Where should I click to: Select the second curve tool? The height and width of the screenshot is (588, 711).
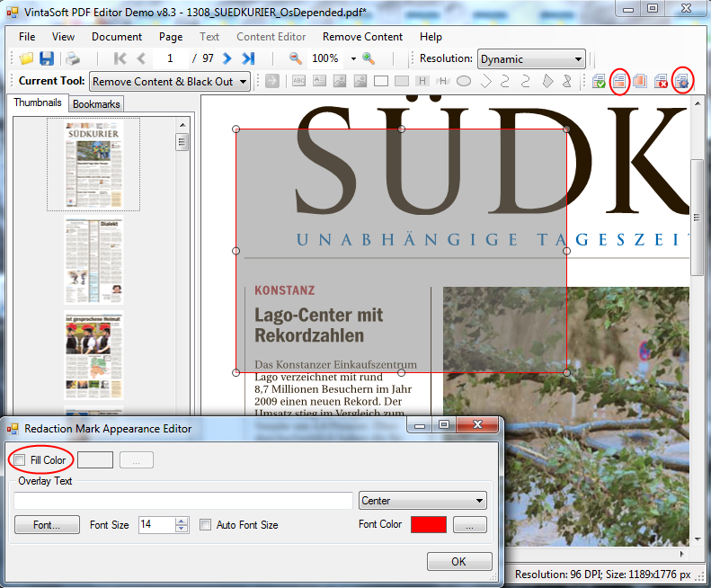(526, 81)
